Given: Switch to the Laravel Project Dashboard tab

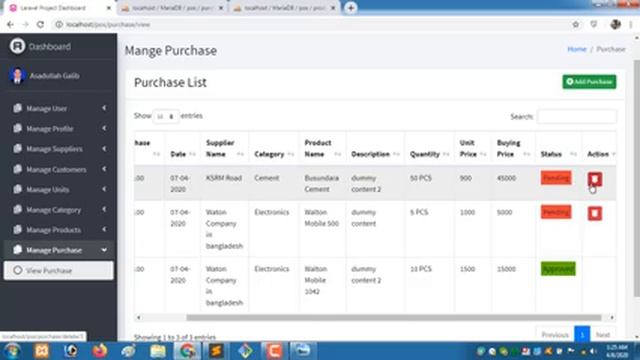Looking at the screenshot, I should click(58, 8).
